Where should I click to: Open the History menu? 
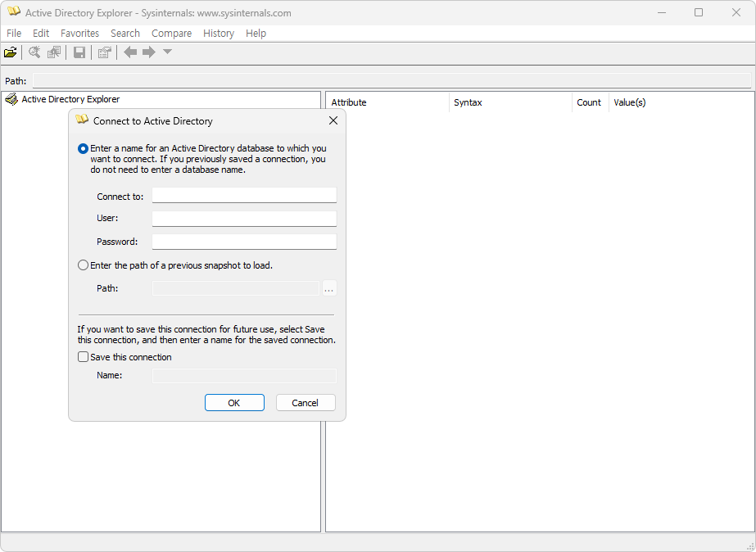pyautogui.click(x=219, y=34)
